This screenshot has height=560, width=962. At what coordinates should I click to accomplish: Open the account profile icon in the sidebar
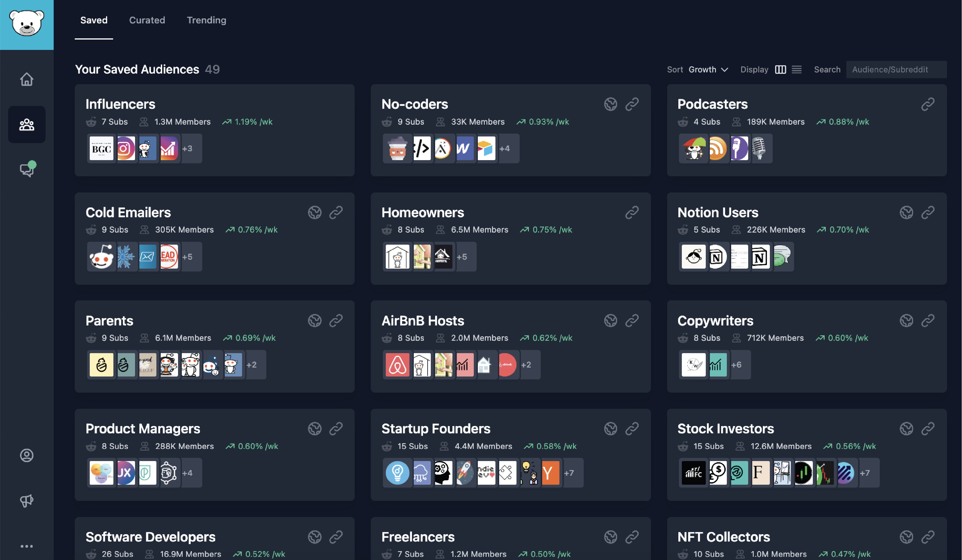27,455
